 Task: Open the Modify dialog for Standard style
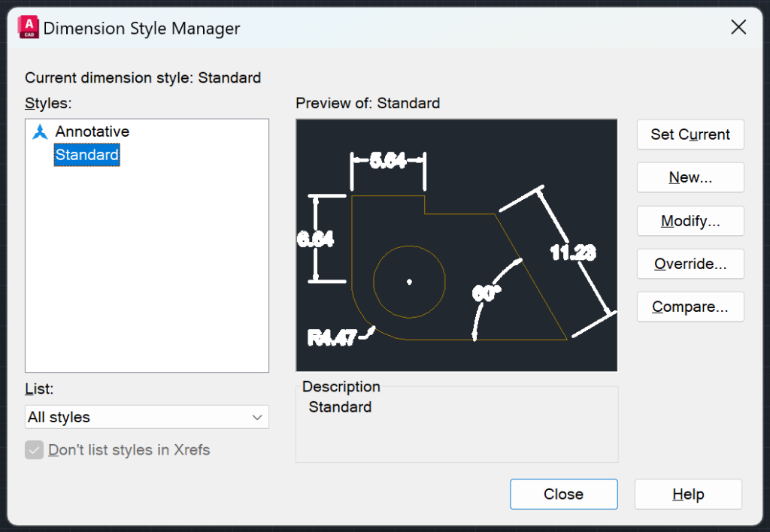[690, 220]
